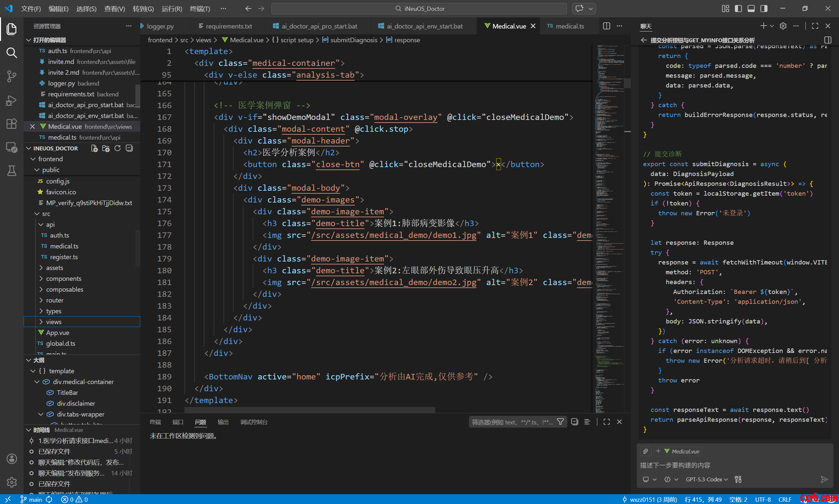
Task: Click the submitDiagnosis breadcrumb link
Action: 353,40
